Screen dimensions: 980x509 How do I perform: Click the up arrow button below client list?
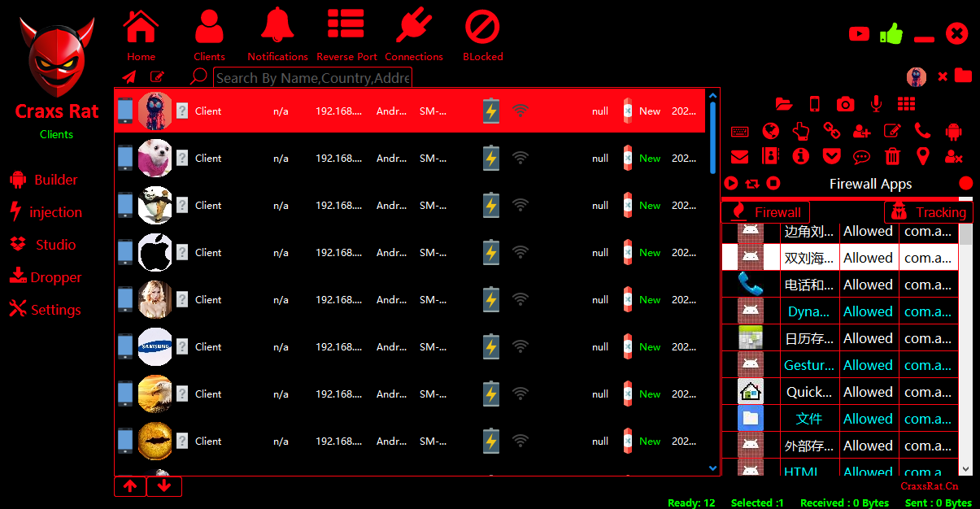point(130,486)
